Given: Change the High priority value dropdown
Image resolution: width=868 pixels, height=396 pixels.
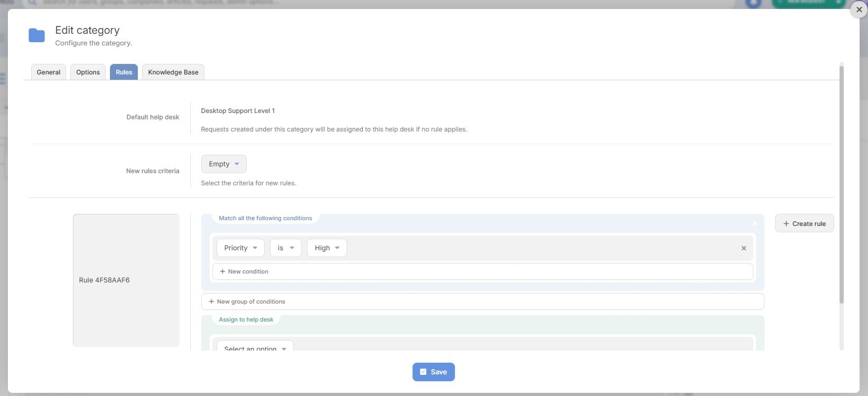Looking at the screenshot, I should click(326, 248).
